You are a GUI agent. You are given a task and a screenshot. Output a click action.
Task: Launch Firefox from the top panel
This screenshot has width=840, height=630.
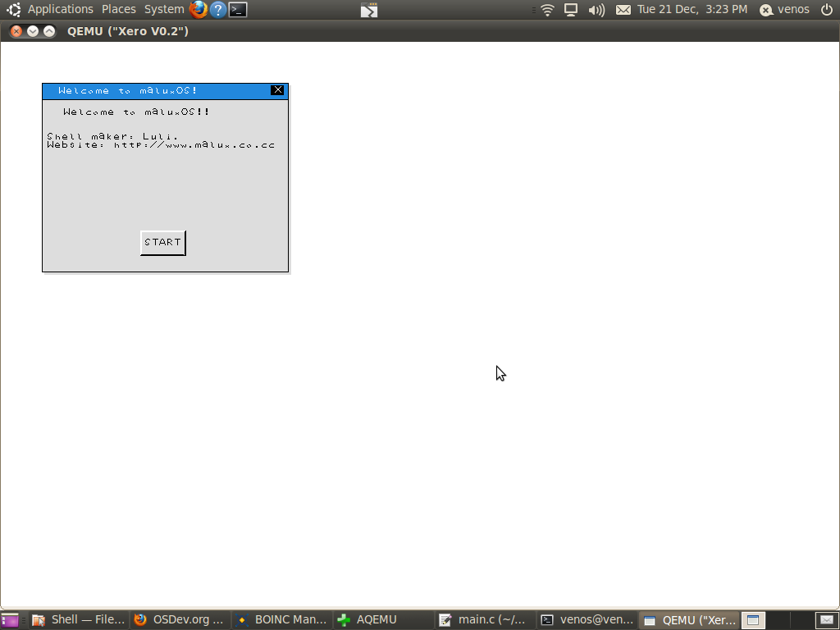(199, 10)
